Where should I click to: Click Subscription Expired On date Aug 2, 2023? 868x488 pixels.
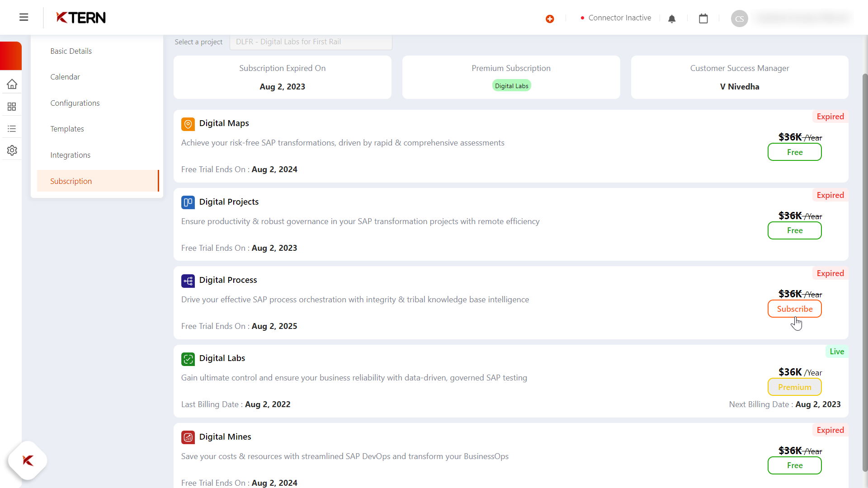click(282, 86)
